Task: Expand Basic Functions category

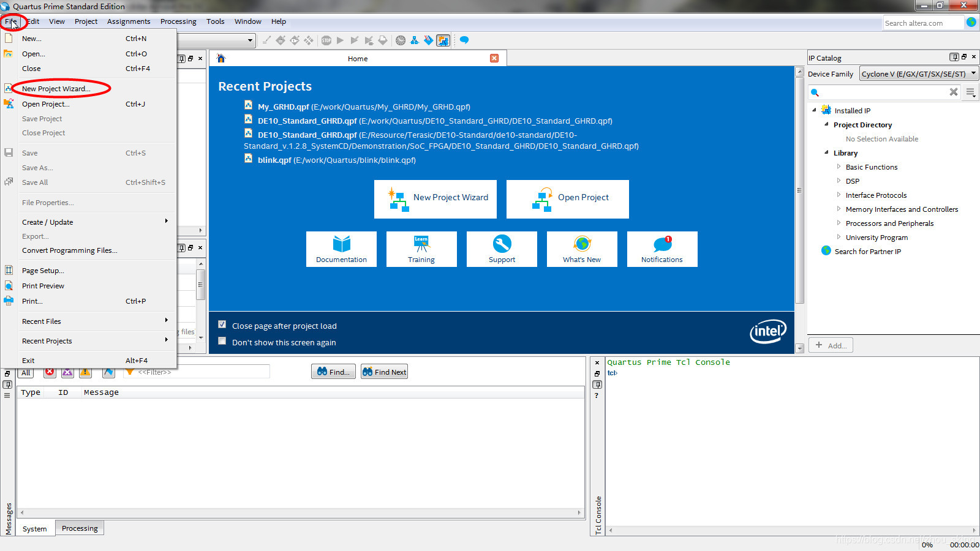Action: pyautogui.click(x=839, y=167)
